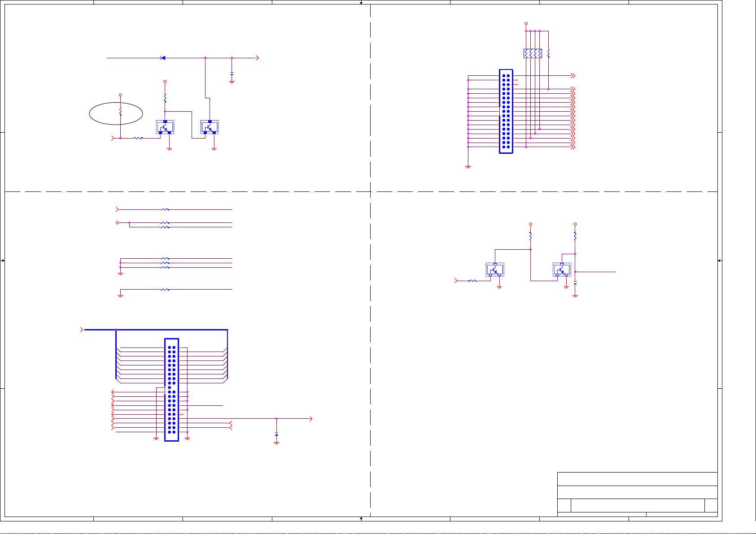Viewport: 756px width, 534px height.
Task: Select the blue diode symbol
Action: click(x=163, y=58)
